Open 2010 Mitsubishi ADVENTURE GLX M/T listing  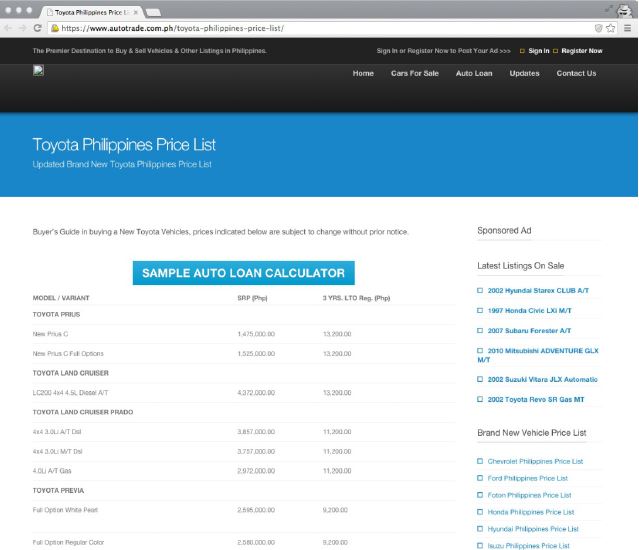coord(538,355)
